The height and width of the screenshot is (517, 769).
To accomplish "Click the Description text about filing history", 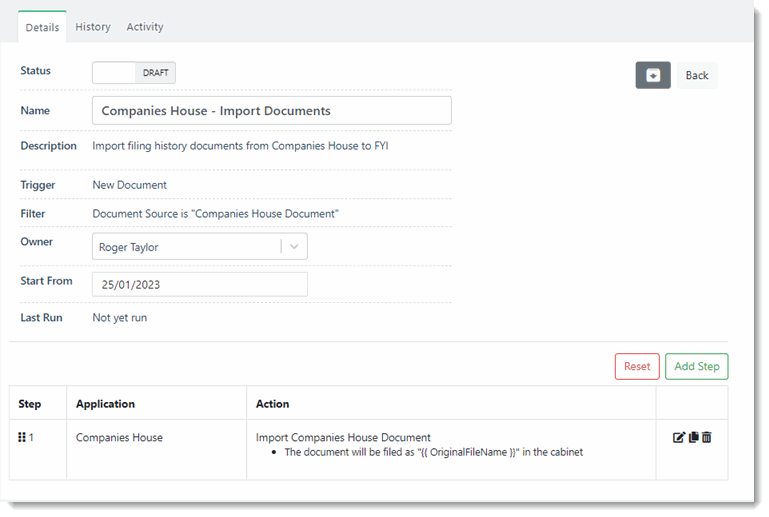I will (x=240, y=146).
